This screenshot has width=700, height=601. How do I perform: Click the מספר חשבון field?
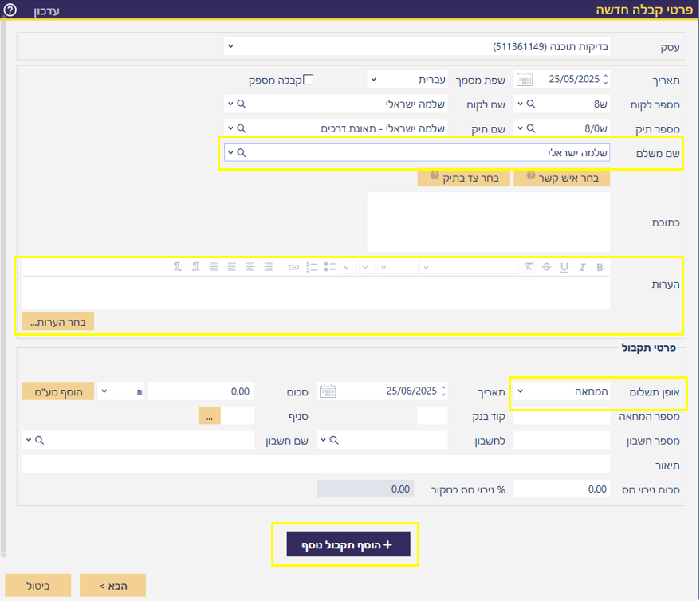pos(561,440)
